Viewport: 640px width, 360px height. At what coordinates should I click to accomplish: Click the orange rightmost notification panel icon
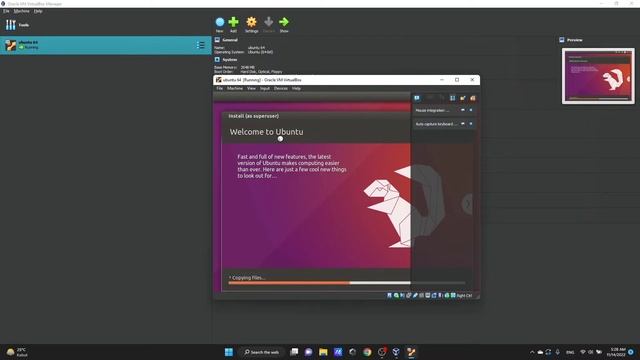tap(473, 98)
